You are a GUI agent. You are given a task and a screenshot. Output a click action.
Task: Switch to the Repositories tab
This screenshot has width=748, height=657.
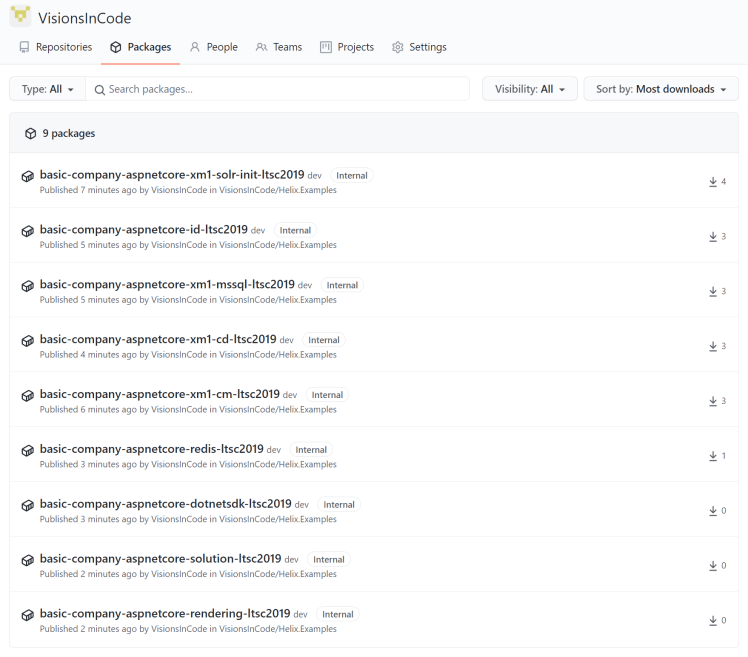tap(56, 47)
